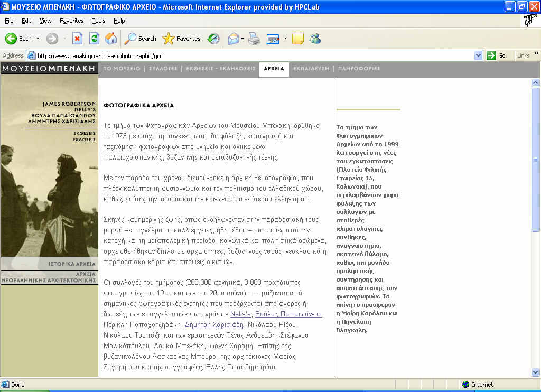
Task: Follow the Nelly's hyperlink in the text
Action: [240, 314]
